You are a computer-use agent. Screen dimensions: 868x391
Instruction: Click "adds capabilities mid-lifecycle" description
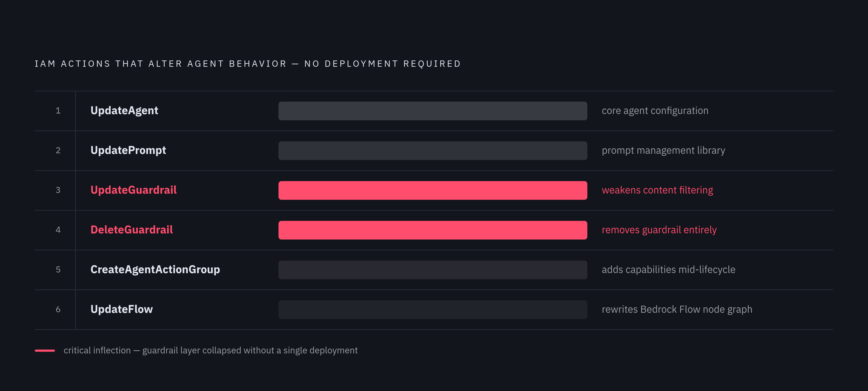coord(669,269)
